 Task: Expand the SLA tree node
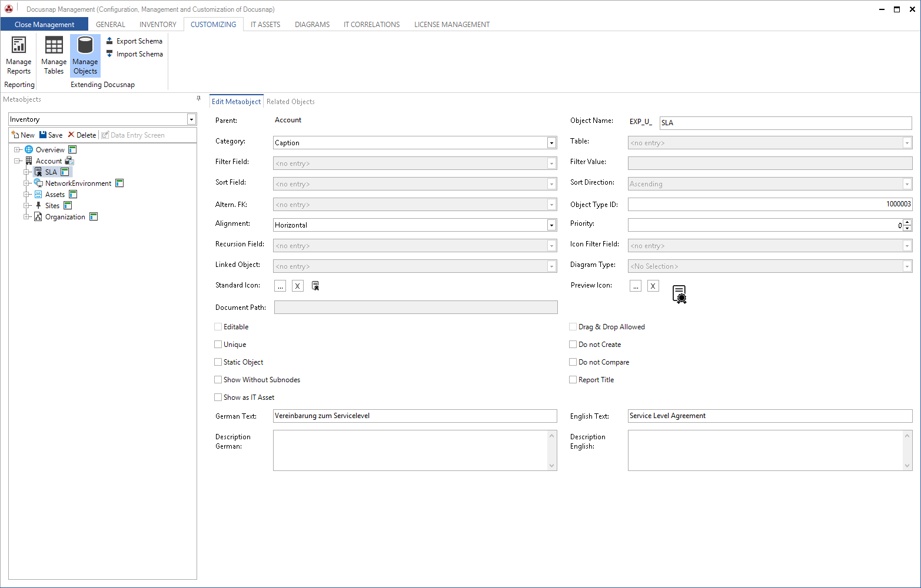point(26,172)
